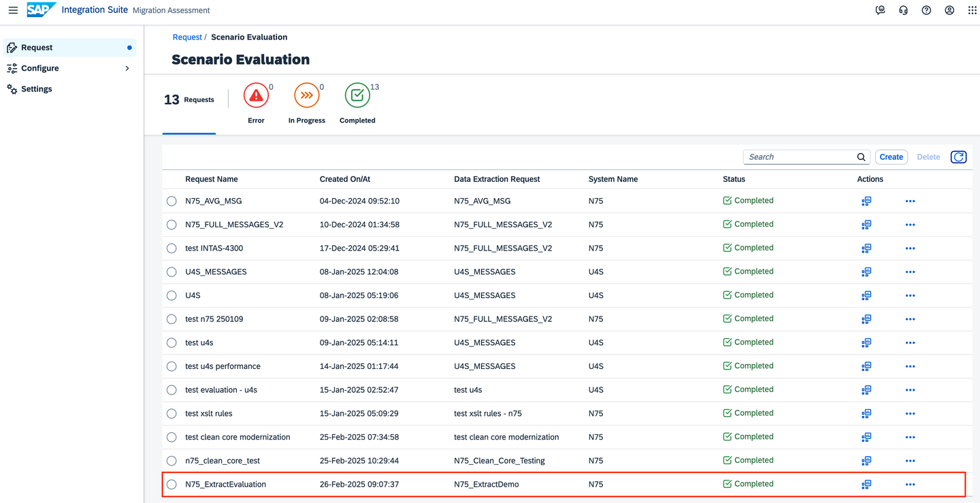
Task: Select radio button for n75_clean_core_test
Action: pos(171,461)
